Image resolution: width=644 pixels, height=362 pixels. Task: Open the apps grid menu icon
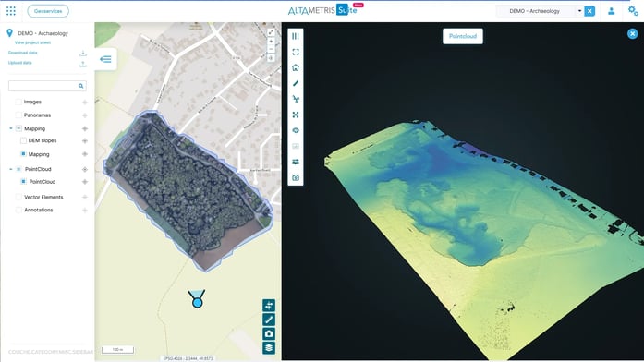(x=11, y=11)
